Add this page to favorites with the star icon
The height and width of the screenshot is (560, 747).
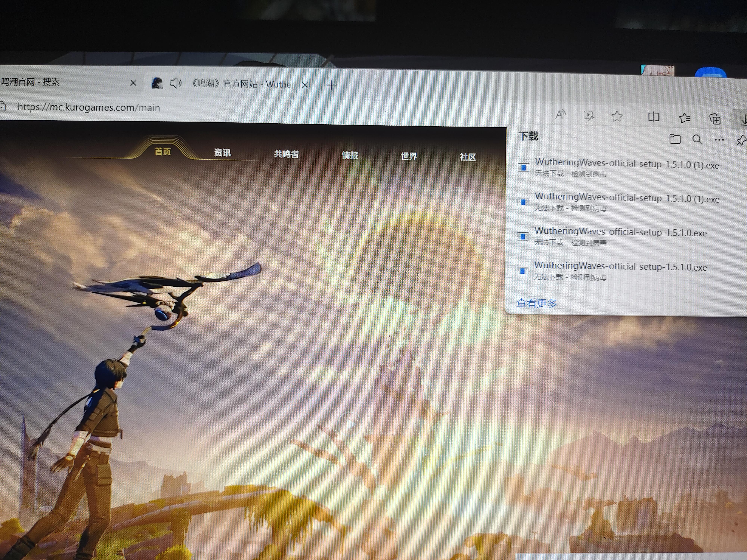(617, 116)
